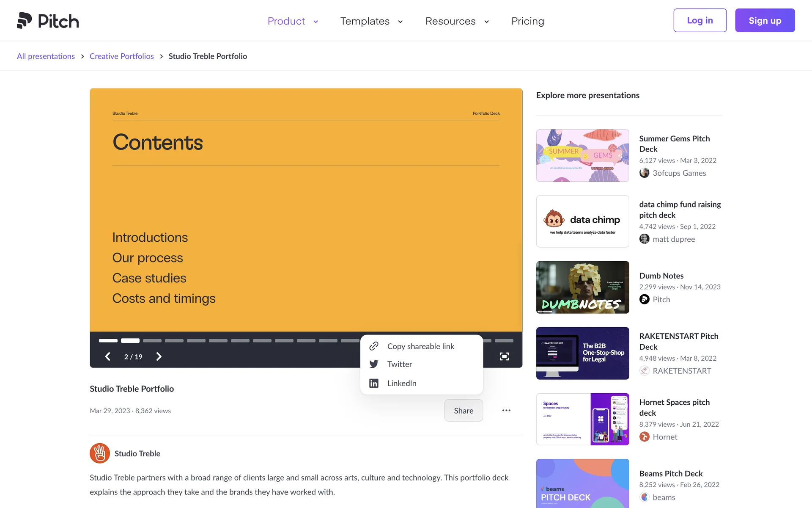812x508 pixels.
Task: Click the Share button
Action: pyautogui.click(x=464, y=410)
